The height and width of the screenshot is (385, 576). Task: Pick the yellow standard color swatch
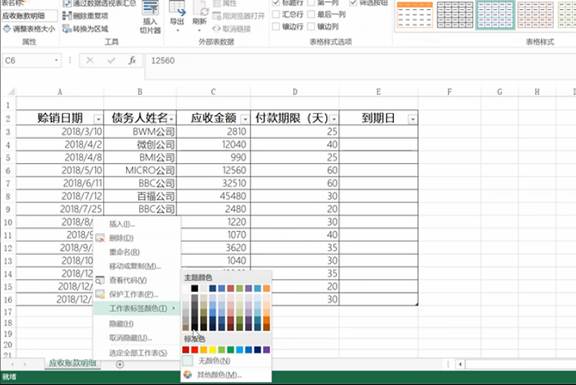click(212, 349)
